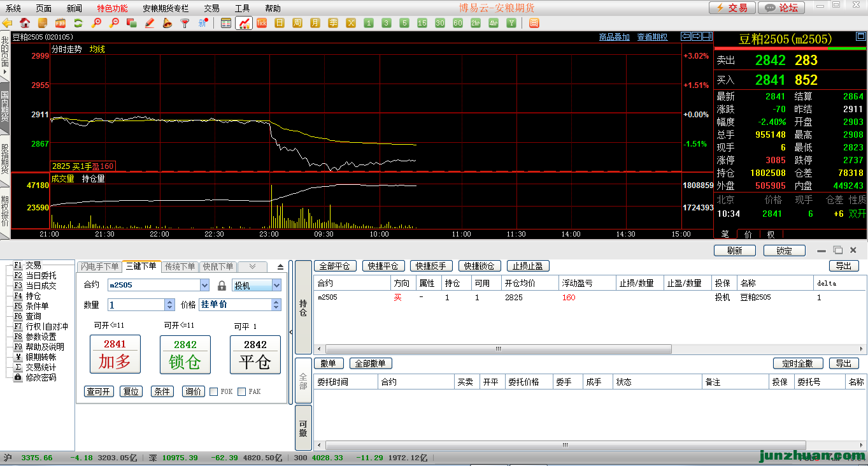
Task: Click the 加多 2841 buy button
Action: coord(115,354)
